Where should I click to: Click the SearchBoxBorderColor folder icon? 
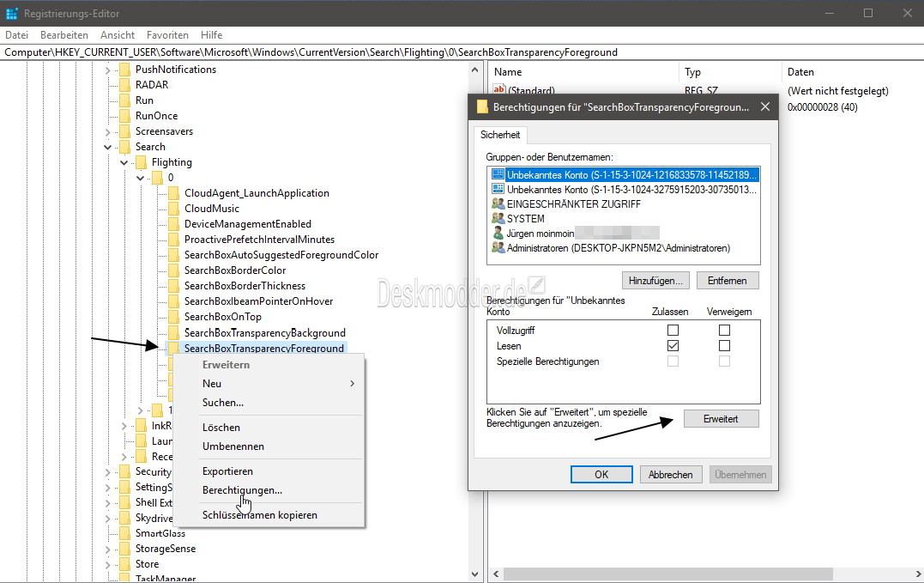click(174, 270)
